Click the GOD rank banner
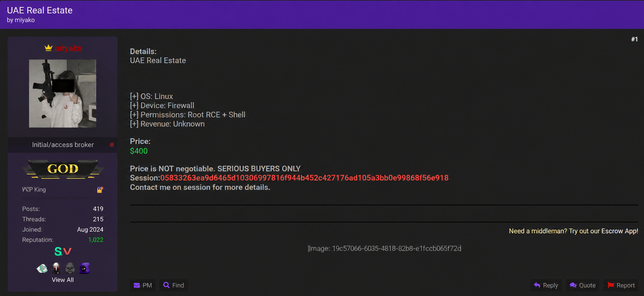This screenshot has width=644, height=296. pyautogui.click(x=63, y=169)
